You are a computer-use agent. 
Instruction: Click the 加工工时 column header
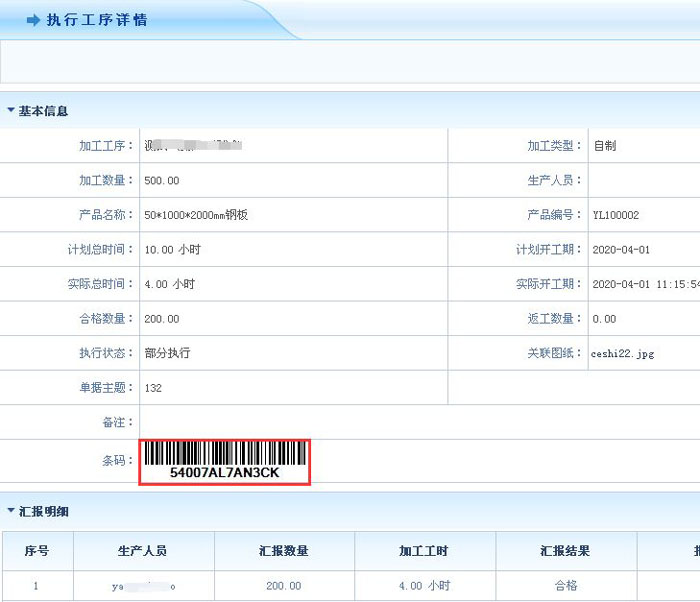click(424, 551)
